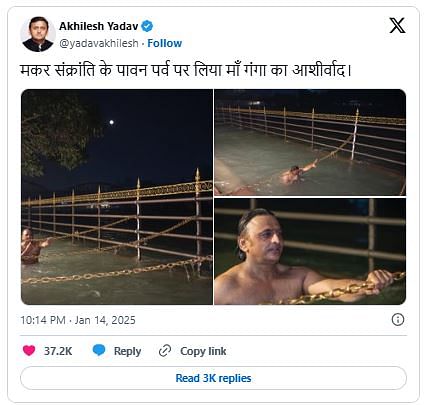Click the Reply label
This screenshot has width=425, height=405.
pos(127,351)
